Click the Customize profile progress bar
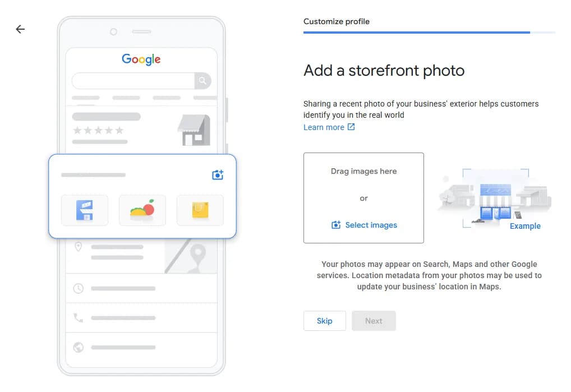This screenshot has height=392, width=571. tap(429, 33)
